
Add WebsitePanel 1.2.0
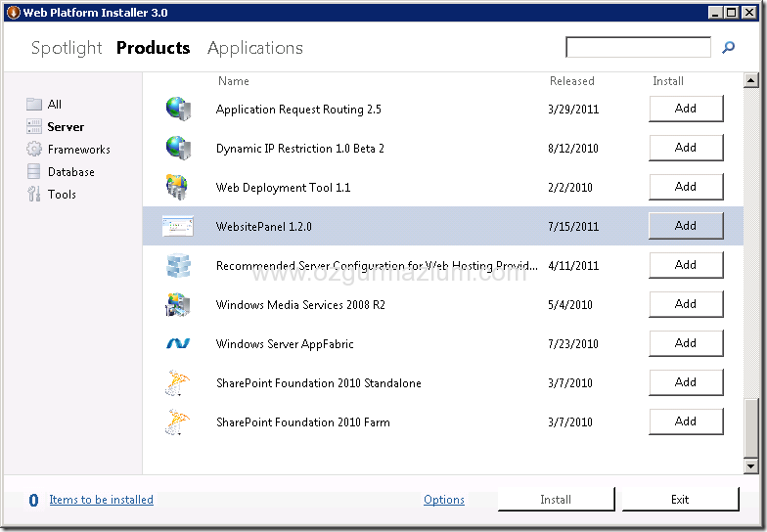click(x=686, y=226)
